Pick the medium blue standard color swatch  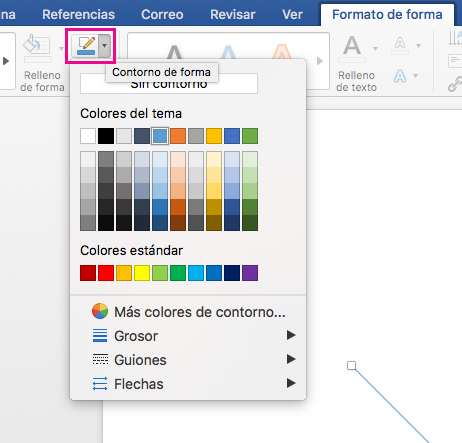pos(214,273)
